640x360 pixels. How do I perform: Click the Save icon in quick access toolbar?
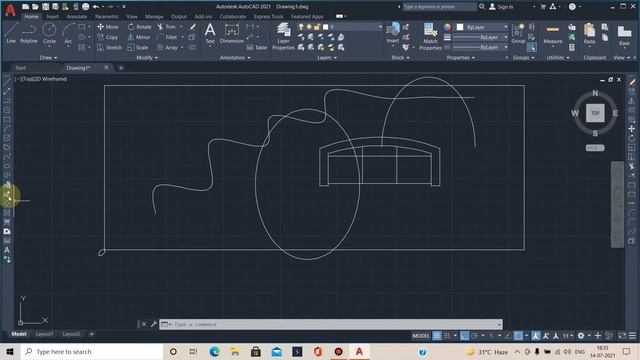click(x=45, y=7)
